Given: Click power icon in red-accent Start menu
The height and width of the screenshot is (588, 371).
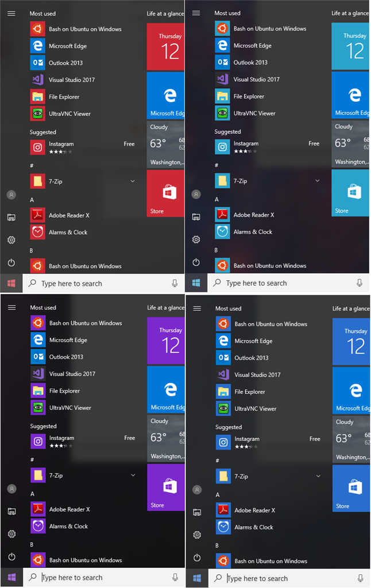Looking at the screenshot, I should tap(11, 262).
